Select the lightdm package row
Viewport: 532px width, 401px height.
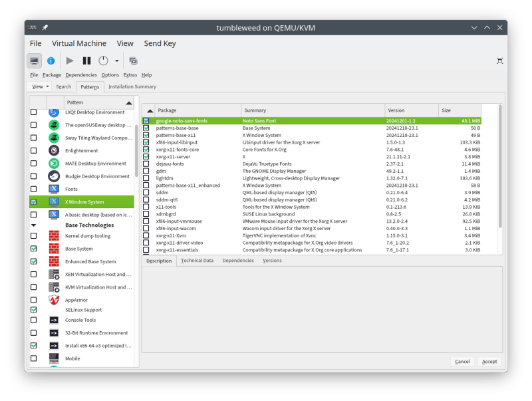click(311, 178)
